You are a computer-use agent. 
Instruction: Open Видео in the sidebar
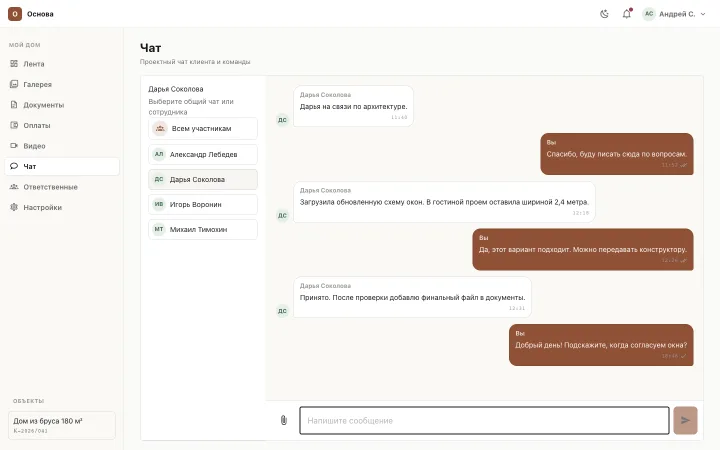click(x=62, y=146)
